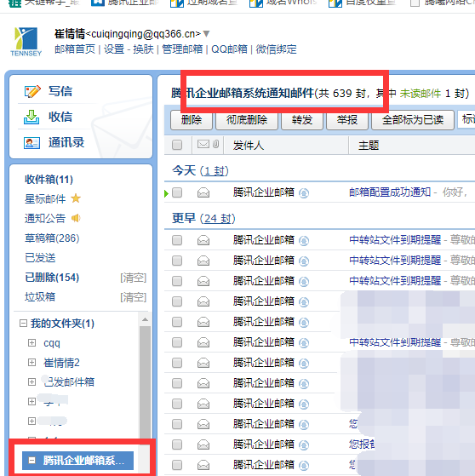Collapse 我的文件夹(1) tree
This screenshot has width=475, height=476.
(x=23, y=323)
